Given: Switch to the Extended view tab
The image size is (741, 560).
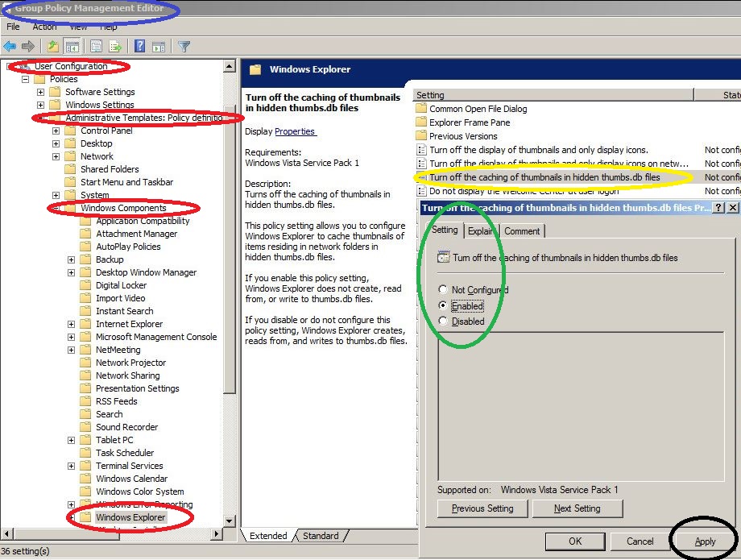Looking at the screenshot, I should (268, 536).
